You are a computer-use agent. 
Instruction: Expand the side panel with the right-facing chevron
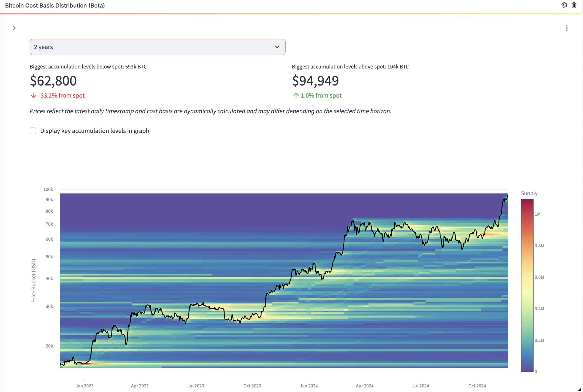click(x=14, y=28)
